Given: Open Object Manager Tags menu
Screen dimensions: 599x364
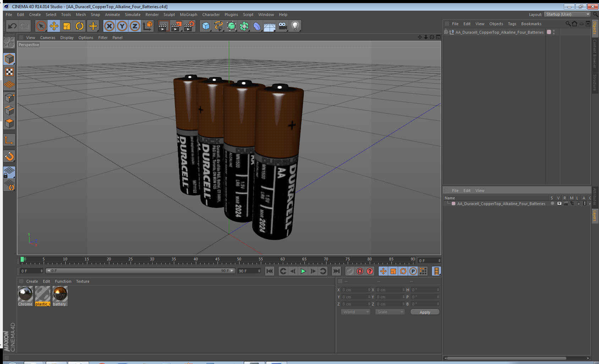Looking at the screenshot, I should click(512, 24).
